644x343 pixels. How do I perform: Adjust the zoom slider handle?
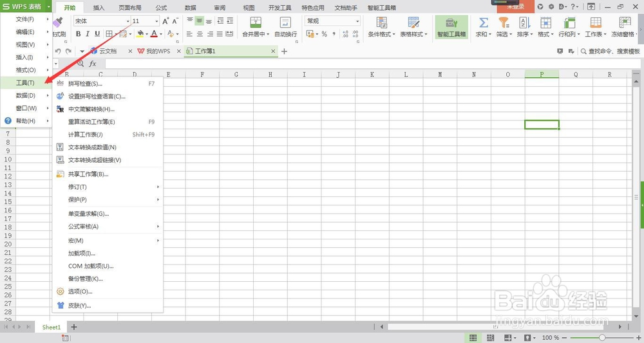tap(601, 338)
